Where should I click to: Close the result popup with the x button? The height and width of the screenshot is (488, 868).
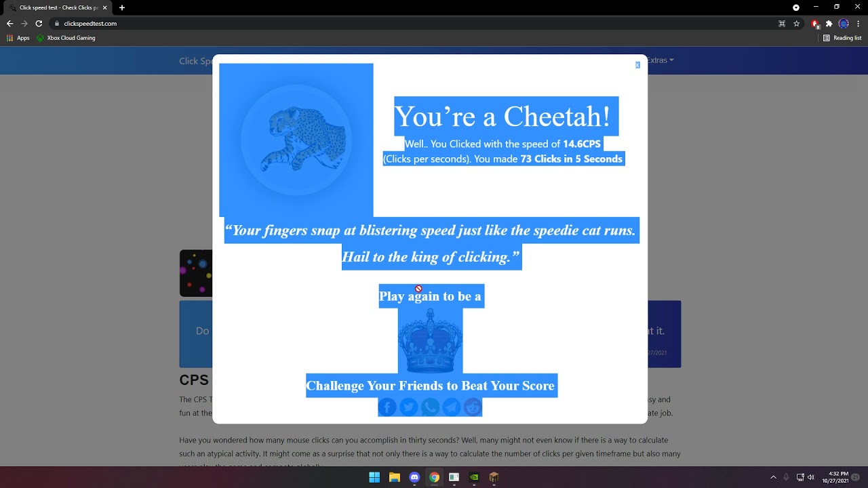point(637,65)
